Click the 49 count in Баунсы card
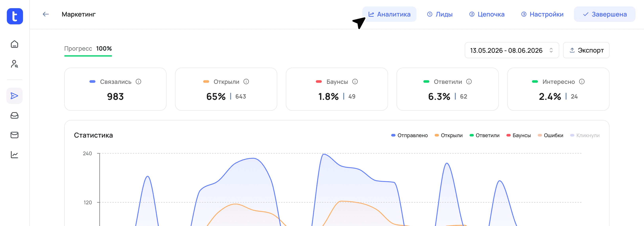The height and width of the screenshot is (226, 644). click(352, 97)
